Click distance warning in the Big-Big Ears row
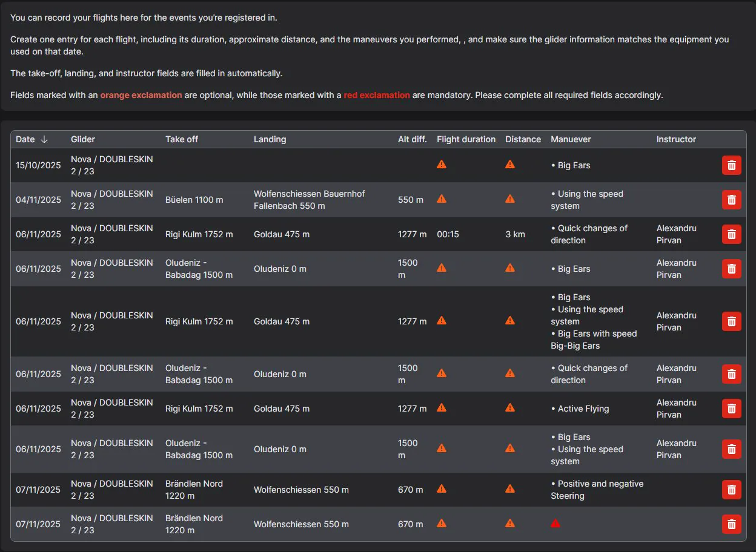Image resolution: width=756 pixels, height=552 pixels. [510, 321]
